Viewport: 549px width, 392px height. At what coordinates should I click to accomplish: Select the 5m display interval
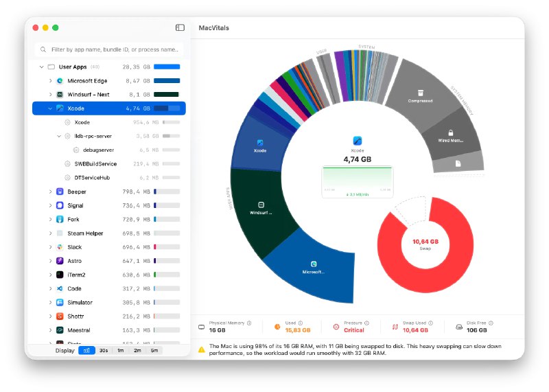point(154,350)
